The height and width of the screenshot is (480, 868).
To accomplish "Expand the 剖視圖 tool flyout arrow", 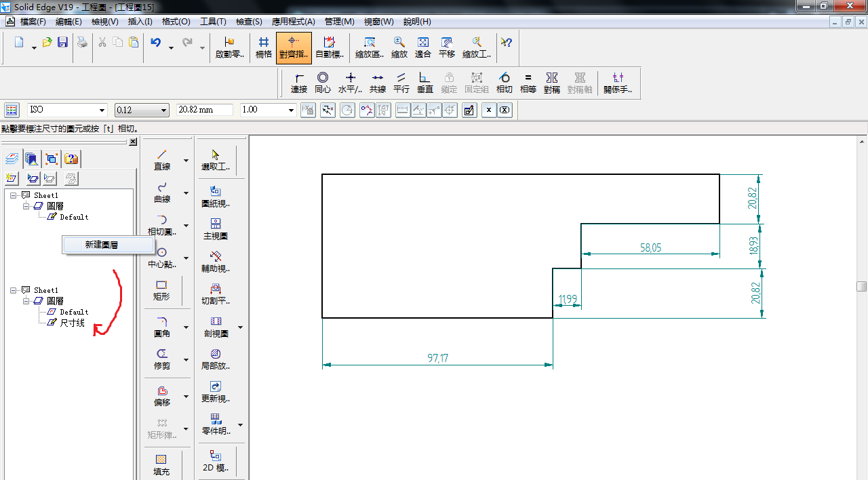I will click(x=240, y=327).
